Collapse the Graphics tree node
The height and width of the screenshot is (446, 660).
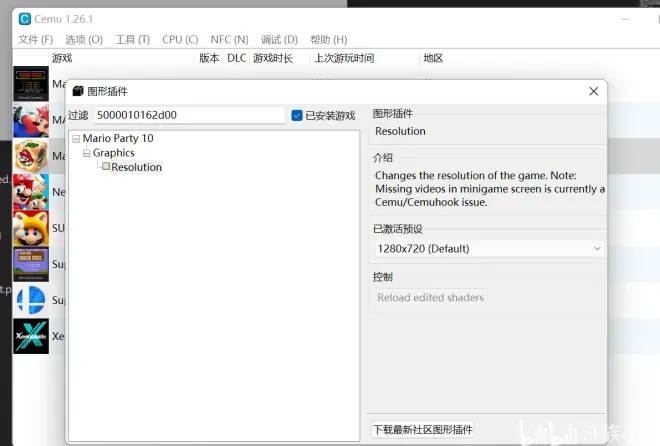pyautogui.click(x=87, y=153)
